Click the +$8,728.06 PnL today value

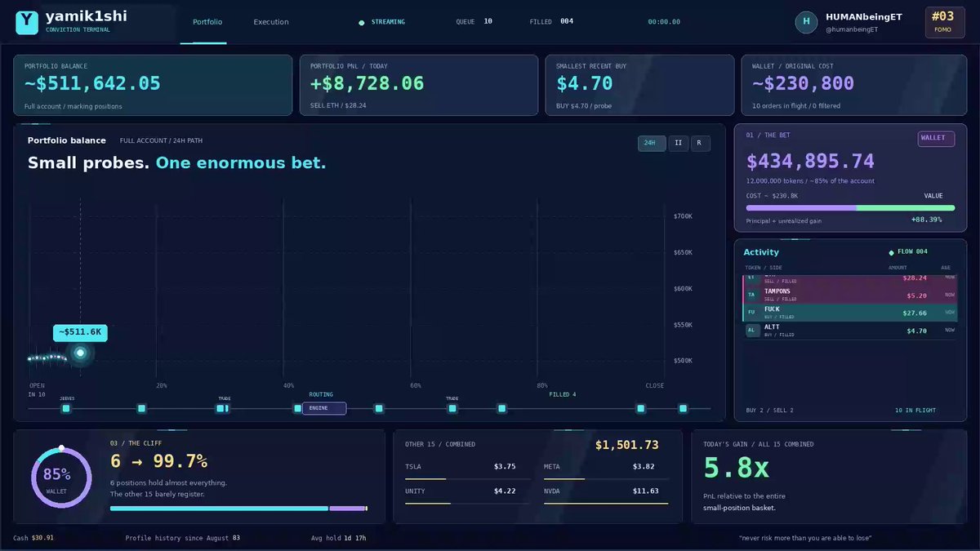pos(367,83)
